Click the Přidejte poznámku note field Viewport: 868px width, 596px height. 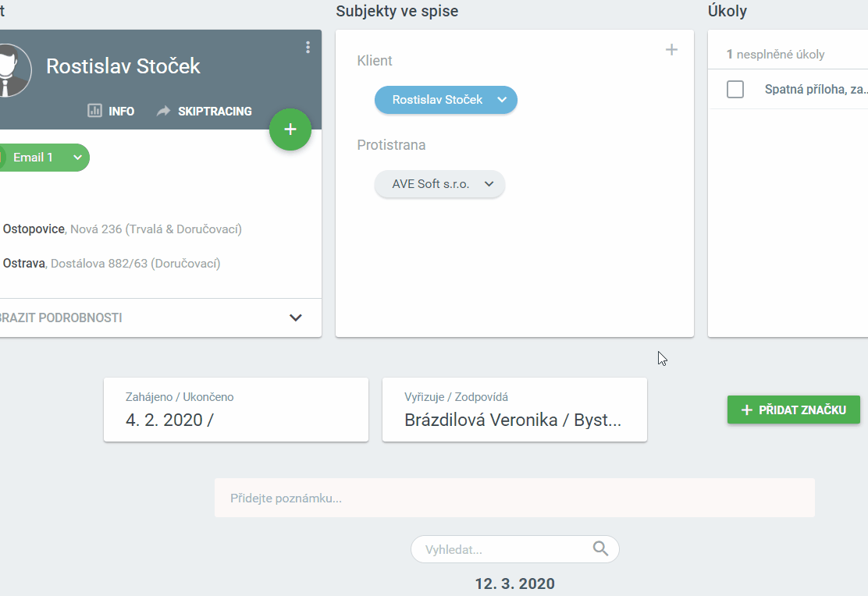click(x=514, y=498)
